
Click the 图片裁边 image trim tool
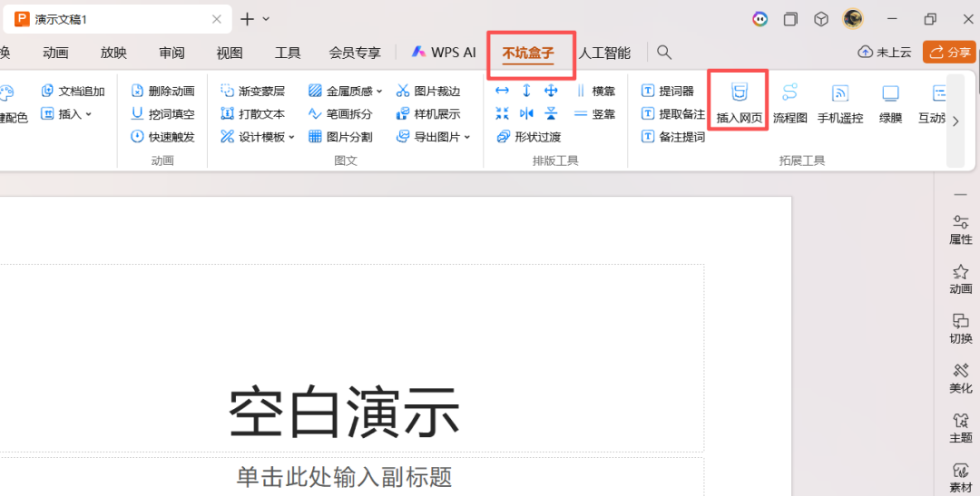428,92
